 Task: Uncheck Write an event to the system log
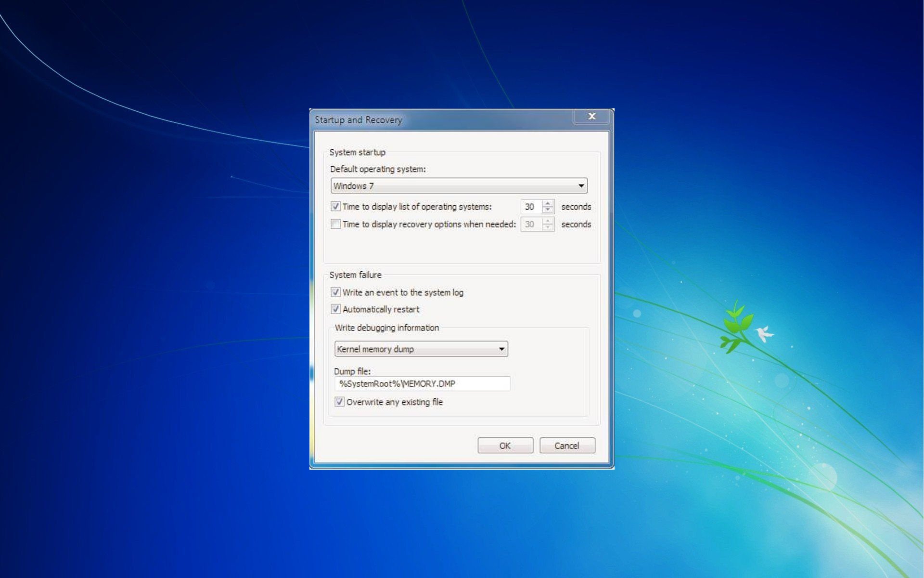coord(336,292)
